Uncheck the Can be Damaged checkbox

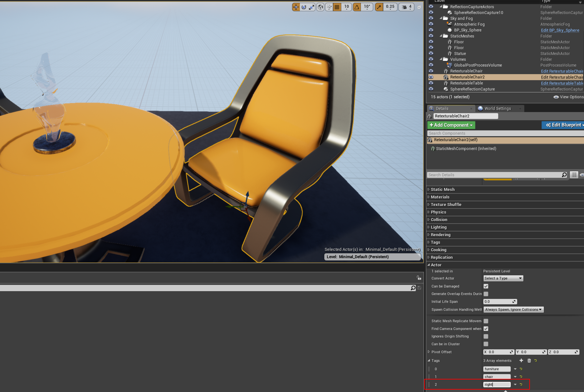click(x=486, y=286)
